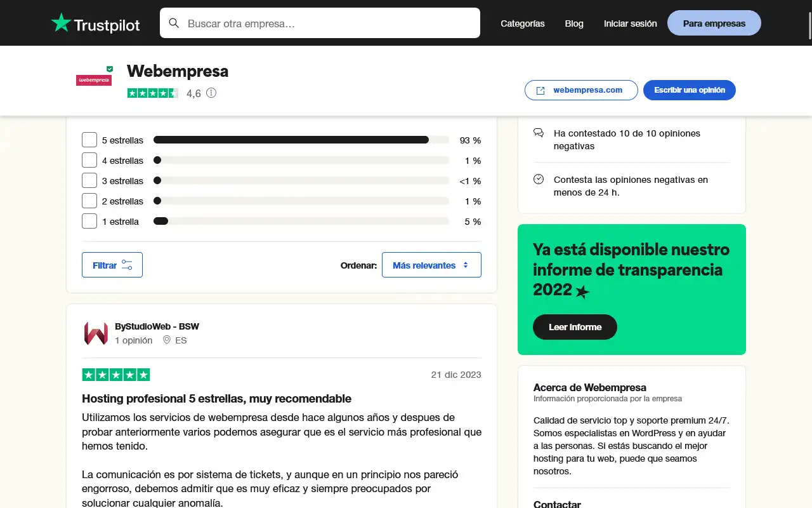812x508 pixels.
Task: Check the 2 estrellas filter box
Action: (x=89, y=201)
